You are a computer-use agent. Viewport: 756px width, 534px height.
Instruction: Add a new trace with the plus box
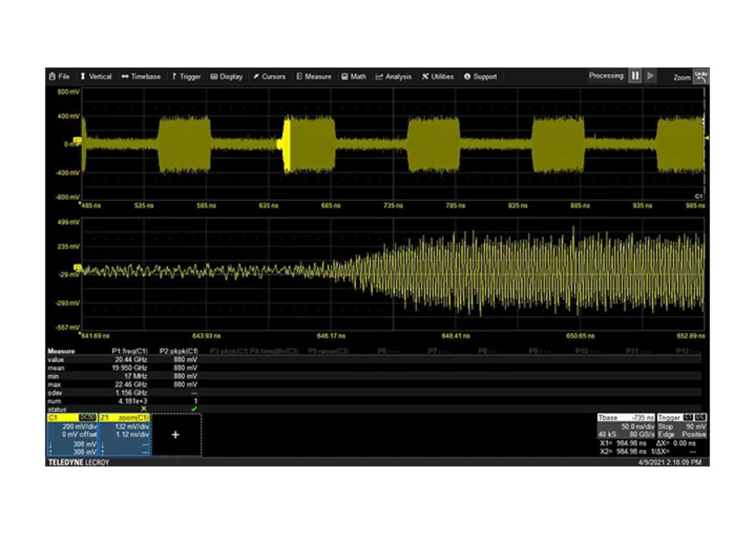(175, 435)
